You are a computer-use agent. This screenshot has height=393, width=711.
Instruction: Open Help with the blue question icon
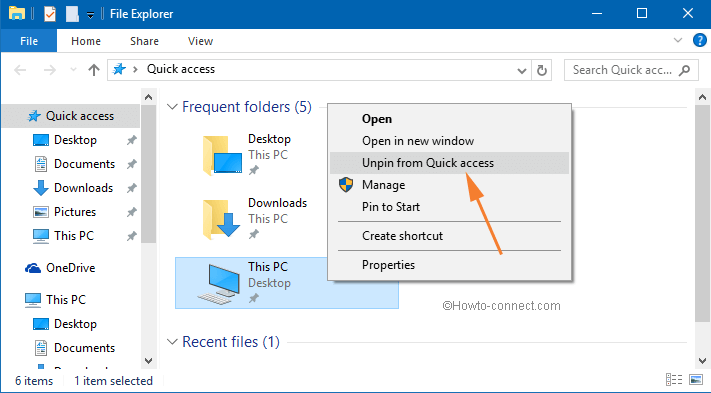(700, 40)
